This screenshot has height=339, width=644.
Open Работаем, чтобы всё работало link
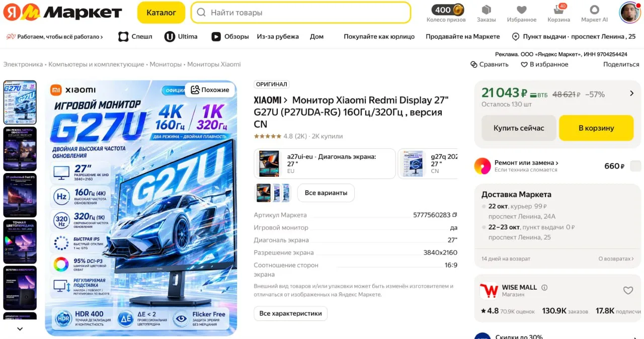coord(54,37)
